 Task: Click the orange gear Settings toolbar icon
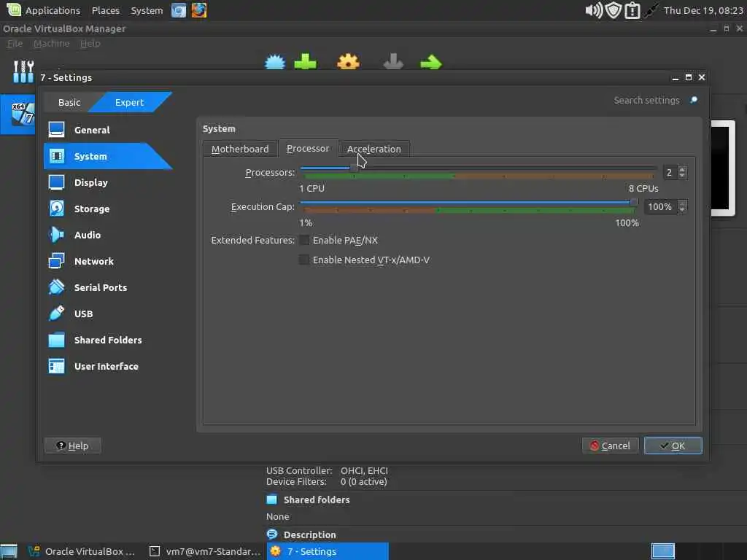click(348, 62)
